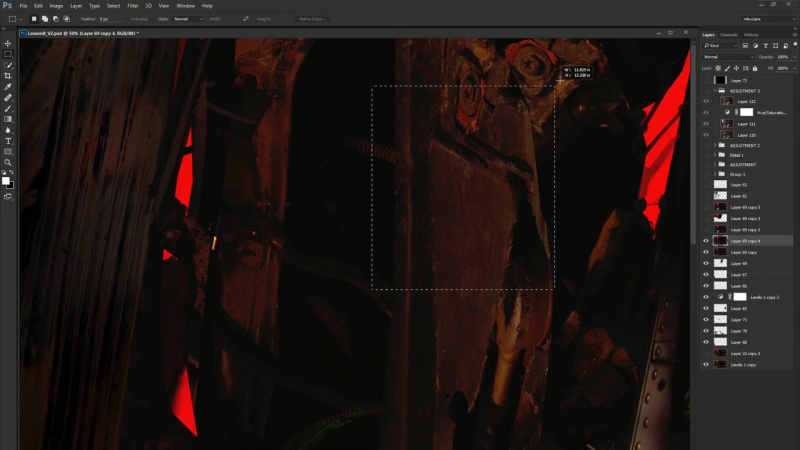800x450 pixels.
Task: Select the Move tool
Action: pos(8,43)
